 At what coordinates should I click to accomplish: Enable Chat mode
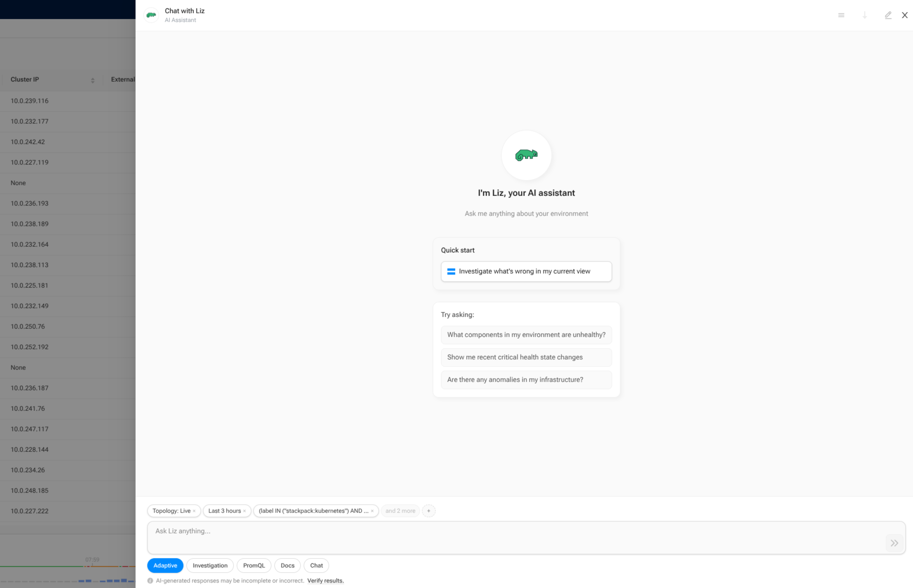point(316,566)
